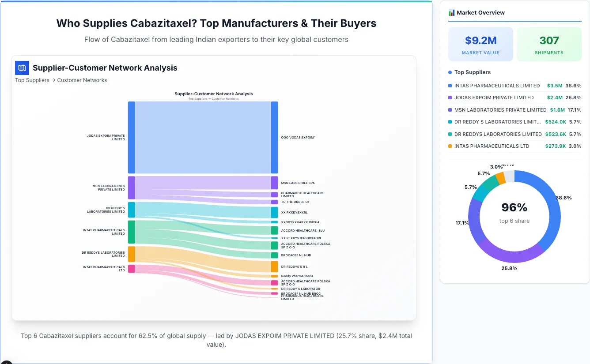This screenshot has width=590, height=364.
Task: Click the blue book icon beside Supplier-Customer Network Analysis
Action: 22,68
